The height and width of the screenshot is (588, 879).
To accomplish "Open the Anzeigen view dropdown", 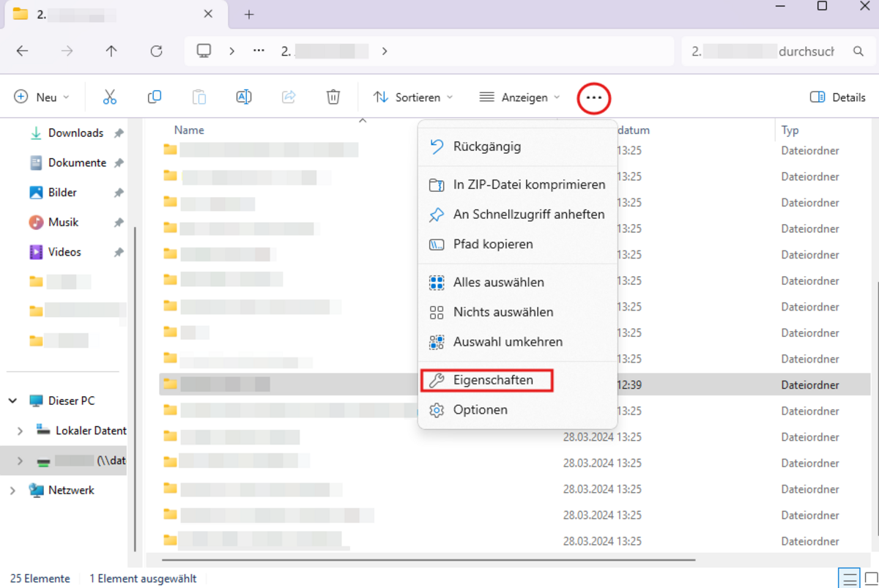I will click(519, 97).
